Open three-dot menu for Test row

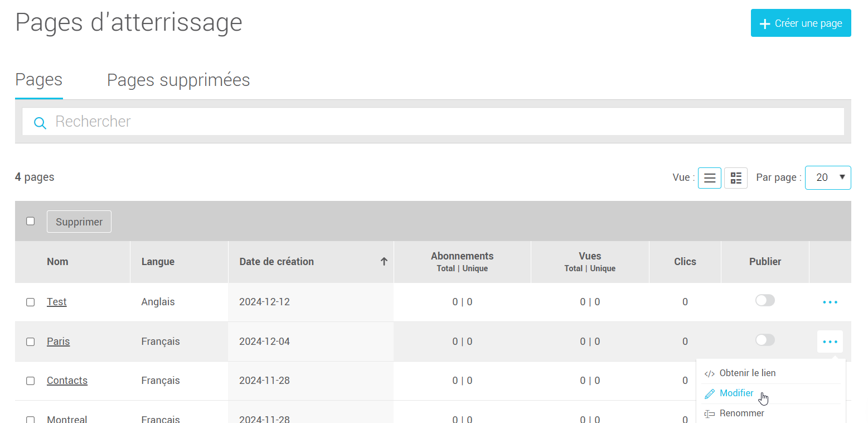click(x=830, y=302)
